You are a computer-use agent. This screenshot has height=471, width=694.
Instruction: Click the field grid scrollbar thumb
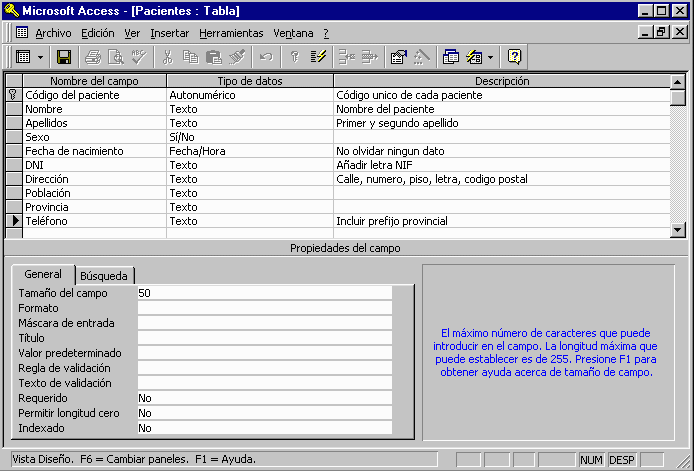click(678, 97)
